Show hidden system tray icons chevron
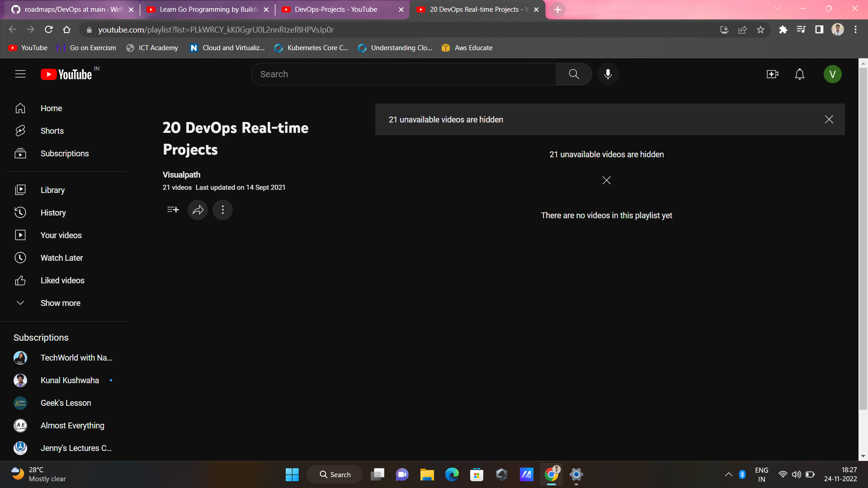This screenshot has width=868, height=488. (728, 474)
